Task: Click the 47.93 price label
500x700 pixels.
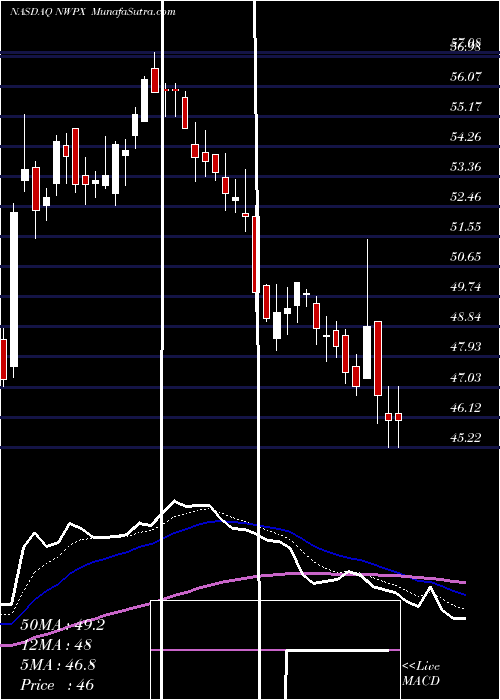Action: [466, 347]
